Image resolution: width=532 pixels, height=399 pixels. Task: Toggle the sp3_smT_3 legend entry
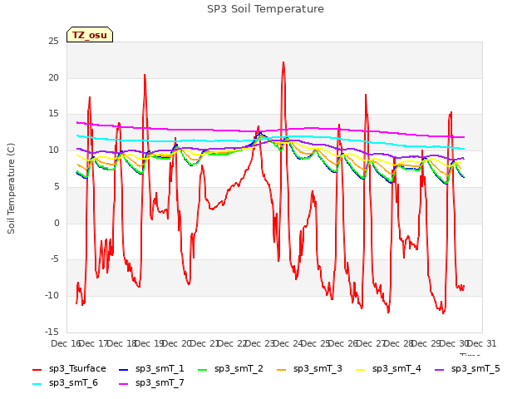[x=309, y=368]
